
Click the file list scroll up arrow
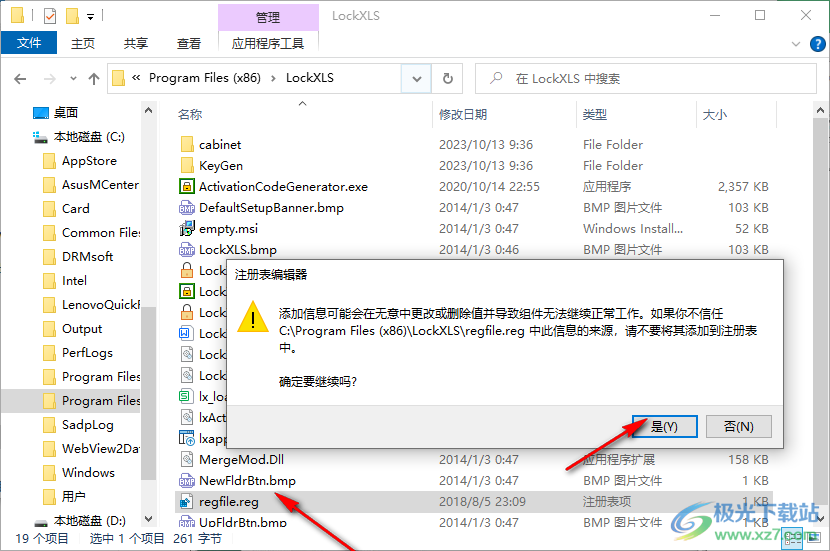tap(820, 111)
